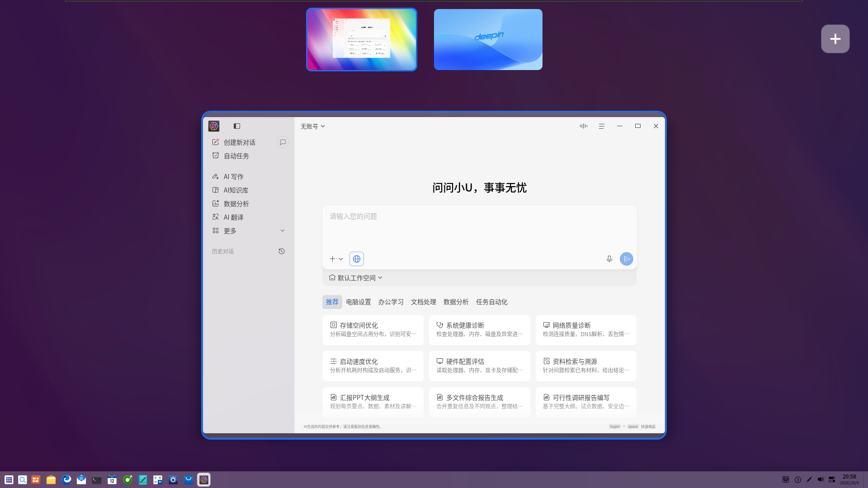Toggle the sidebar collapse icon
This screenshot has height=488, width=868.
(x=237, y=126)
